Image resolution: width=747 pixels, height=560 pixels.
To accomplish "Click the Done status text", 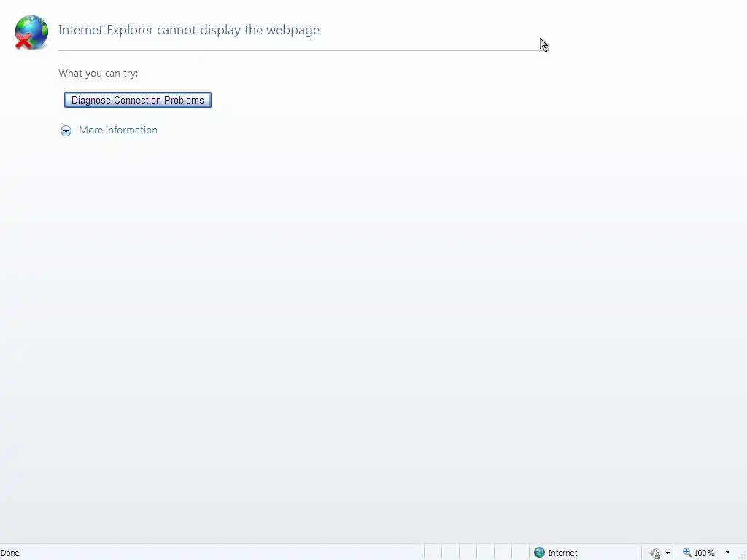I will click(10, 553).
